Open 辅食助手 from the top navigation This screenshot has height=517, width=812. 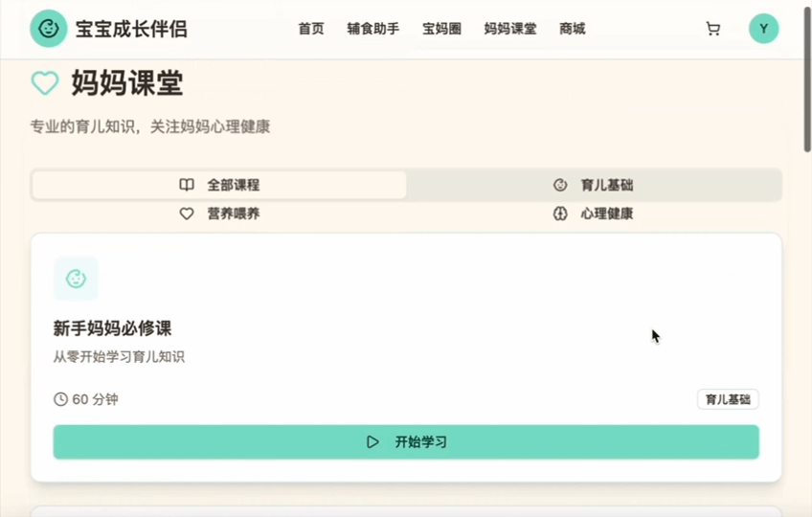[372, 29]
